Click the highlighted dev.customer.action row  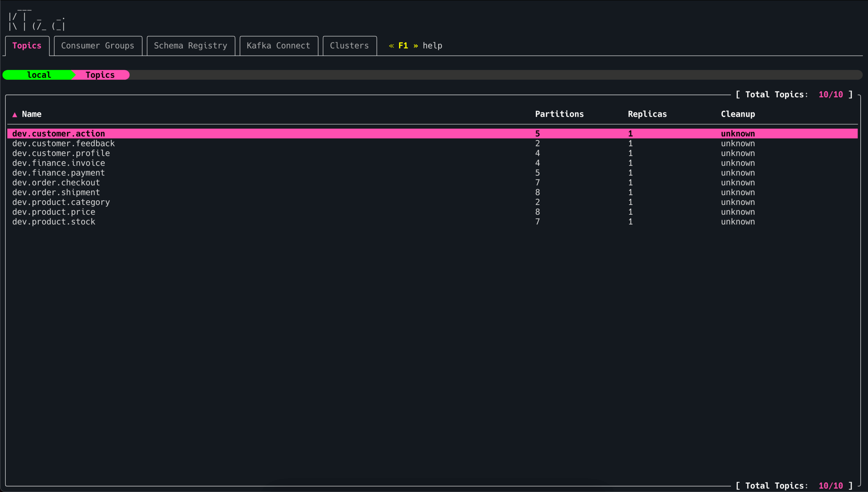tap(59, 134)
